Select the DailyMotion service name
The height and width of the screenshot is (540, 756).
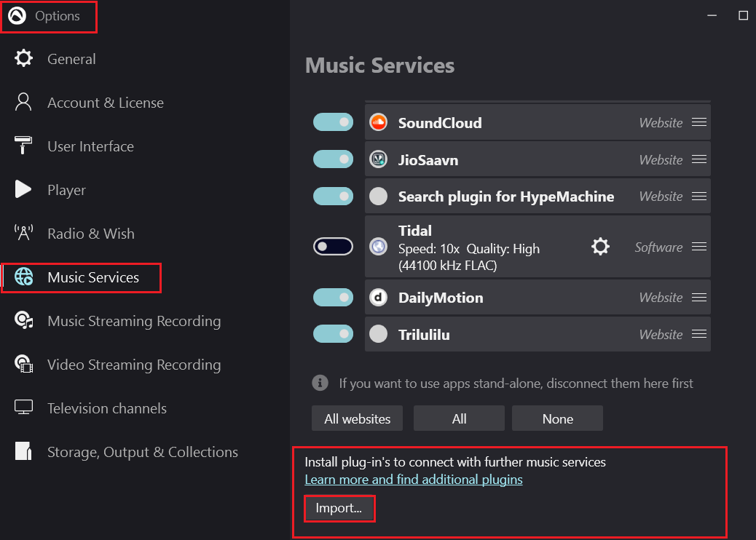(x=440, y=298)
